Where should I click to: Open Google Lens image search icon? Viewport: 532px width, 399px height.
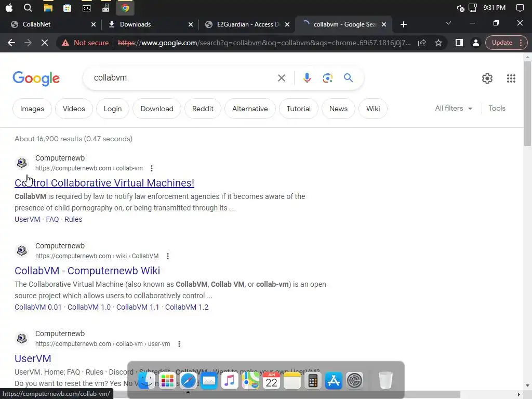point(327,78)
